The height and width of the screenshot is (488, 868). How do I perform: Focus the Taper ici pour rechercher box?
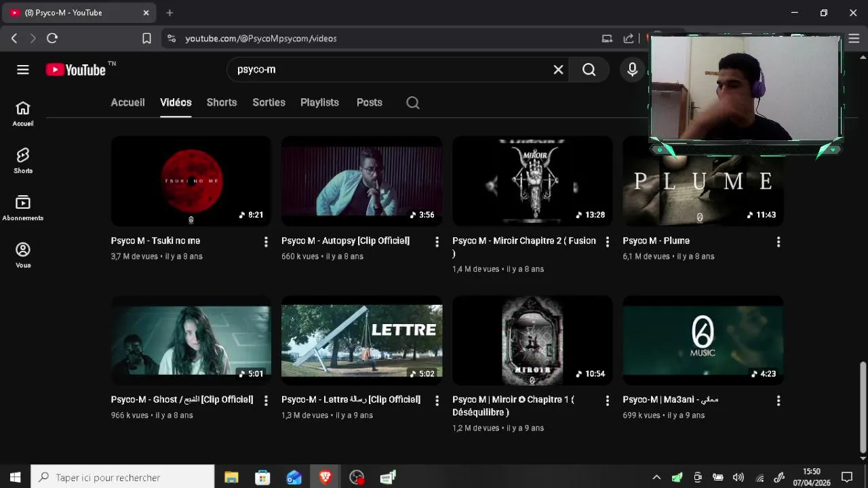pos(123,478)
